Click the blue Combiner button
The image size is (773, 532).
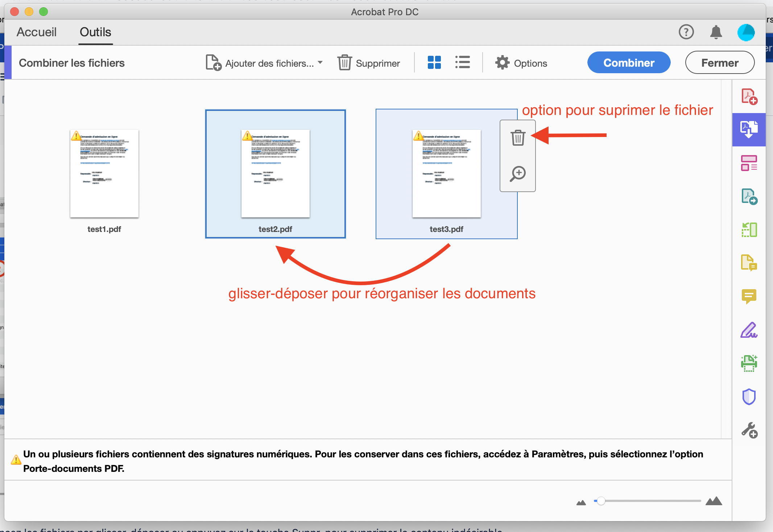629,63
